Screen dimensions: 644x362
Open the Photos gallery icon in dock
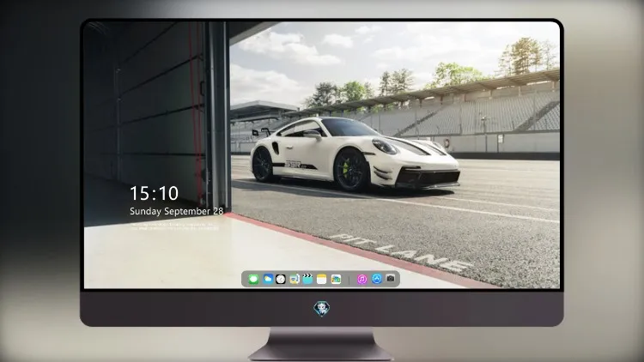click(336, 279)
